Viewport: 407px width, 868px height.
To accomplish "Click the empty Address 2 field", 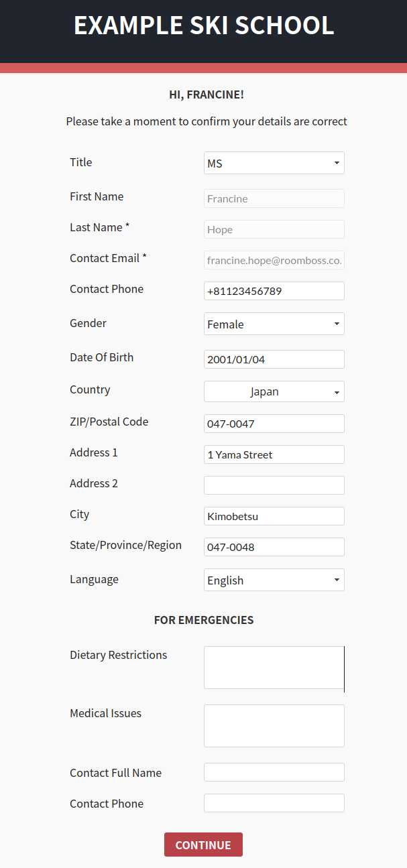I will click(x=274, y=485).
